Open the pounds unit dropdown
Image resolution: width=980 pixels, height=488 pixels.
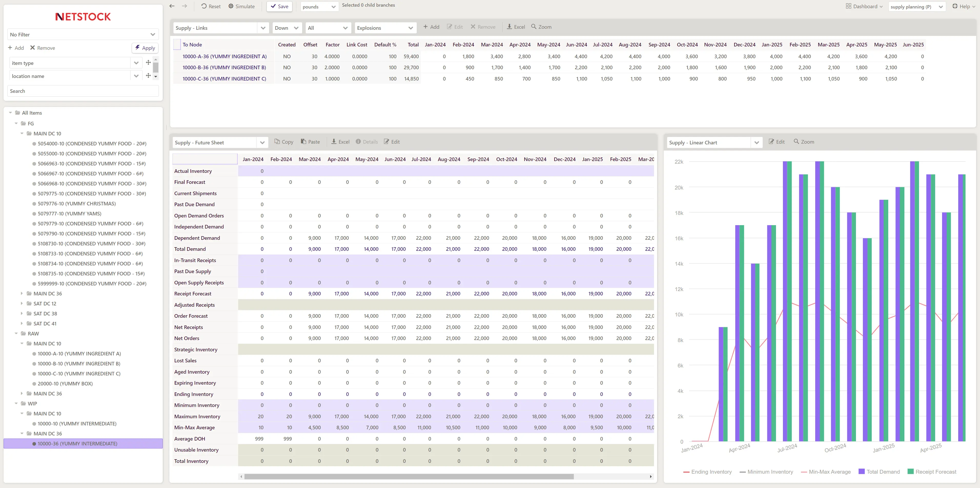[319, 6]
